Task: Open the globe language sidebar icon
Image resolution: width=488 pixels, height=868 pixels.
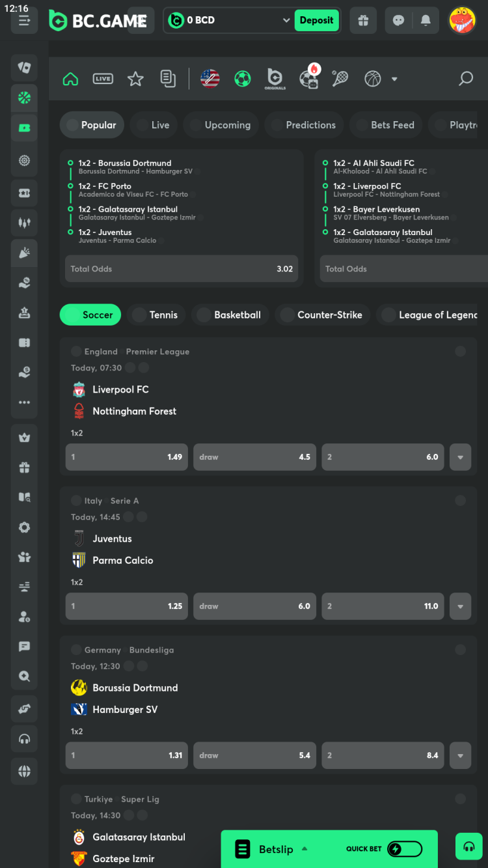Action: (x=24, y=772)
